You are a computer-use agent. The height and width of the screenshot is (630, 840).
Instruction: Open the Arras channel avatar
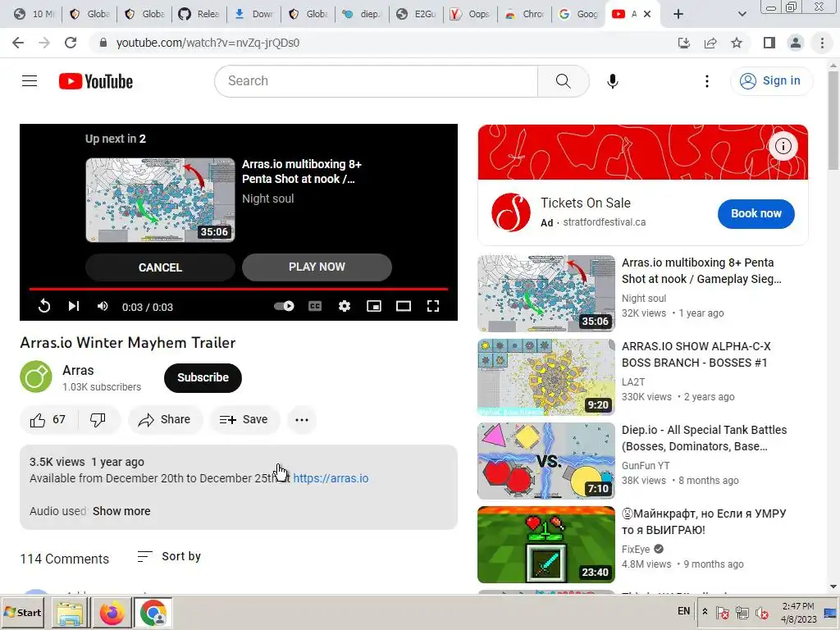36,377
